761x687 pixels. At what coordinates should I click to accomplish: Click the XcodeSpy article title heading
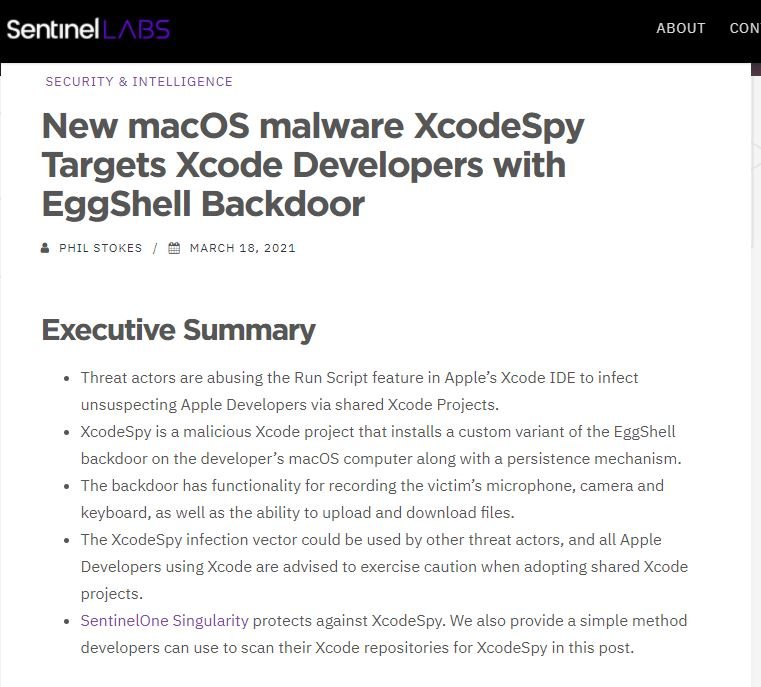(x=313, y=164)
